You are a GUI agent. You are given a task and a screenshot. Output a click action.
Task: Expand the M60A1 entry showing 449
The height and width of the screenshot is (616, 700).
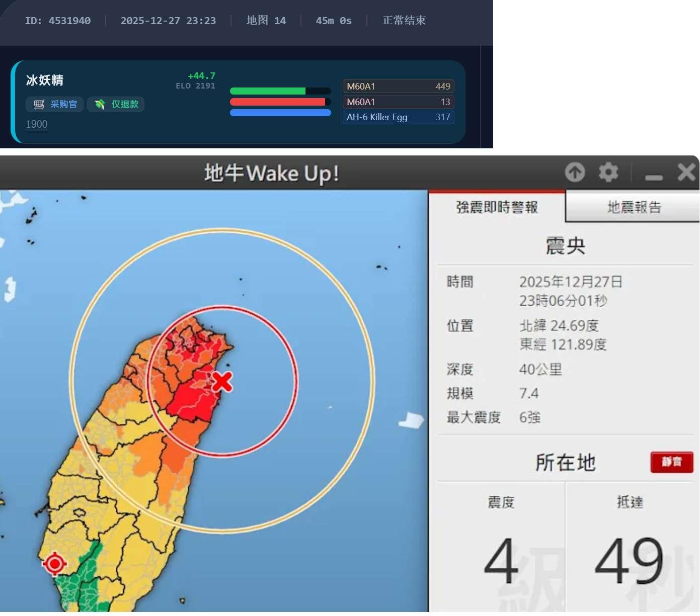(x=398, y=86)
